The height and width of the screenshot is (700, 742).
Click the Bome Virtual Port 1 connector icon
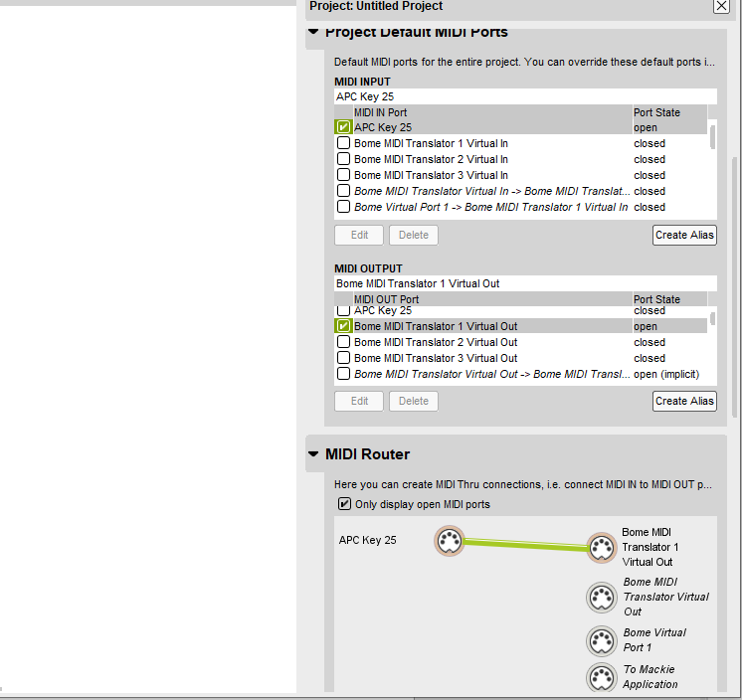click(602, 641)
